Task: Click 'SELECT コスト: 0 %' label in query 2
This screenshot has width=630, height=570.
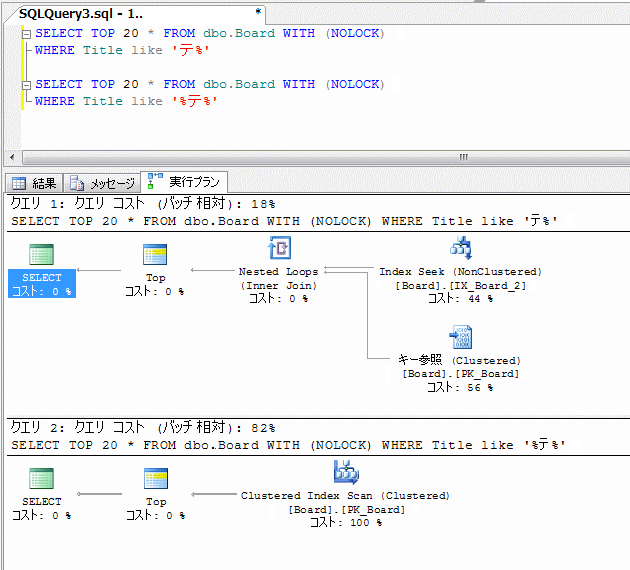Action: tap(42, 508)
